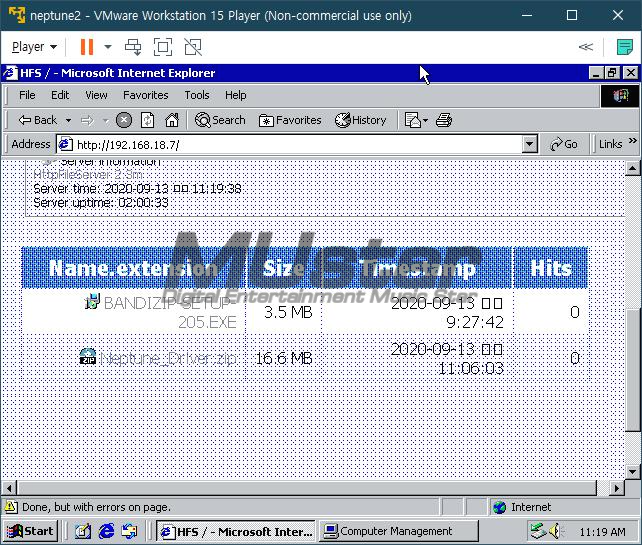Viewport: 642px width, 545px height.
Task: Open the VMware notes icon
Action: pyautogui.click(x=624, y=47)
